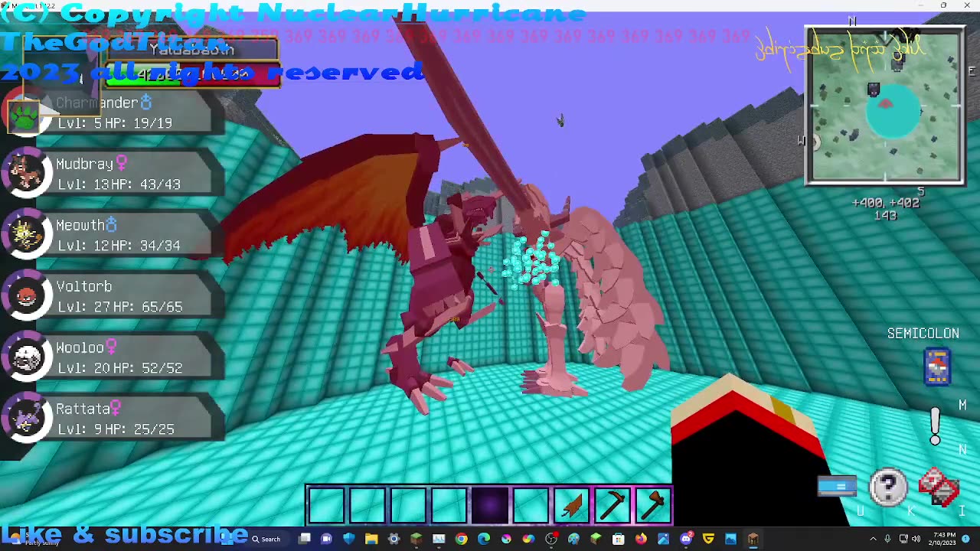Select the pickaxe in the hotbar
Screen dimensions: 980x551
click(612, 504)
